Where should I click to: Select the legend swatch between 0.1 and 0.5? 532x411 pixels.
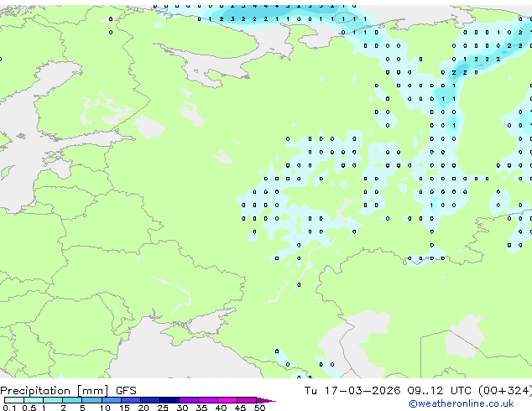[x=14, y=400]
